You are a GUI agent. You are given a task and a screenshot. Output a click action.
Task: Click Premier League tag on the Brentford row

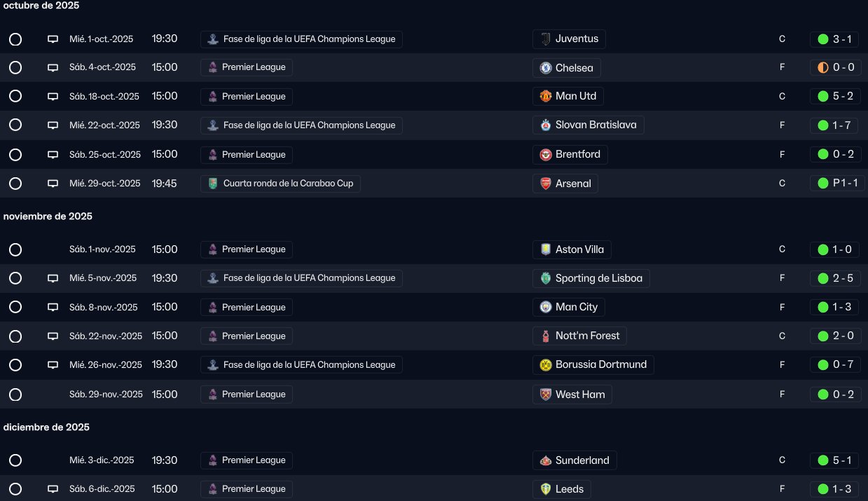pyautogui.click(x=247, y=154)
